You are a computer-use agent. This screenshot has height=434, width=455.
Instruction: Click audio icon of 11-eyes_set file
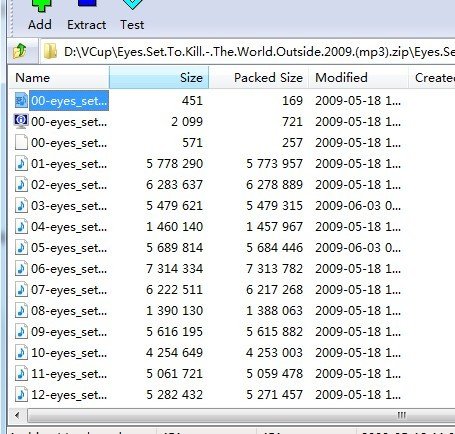click(21, 374)
